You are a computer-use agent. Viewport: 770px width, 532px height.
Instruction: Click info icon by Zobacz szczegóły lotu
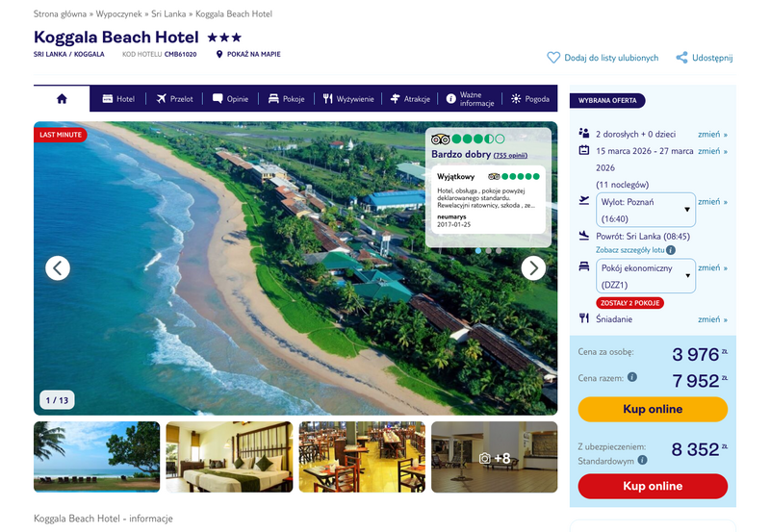(x=671, y=250)
